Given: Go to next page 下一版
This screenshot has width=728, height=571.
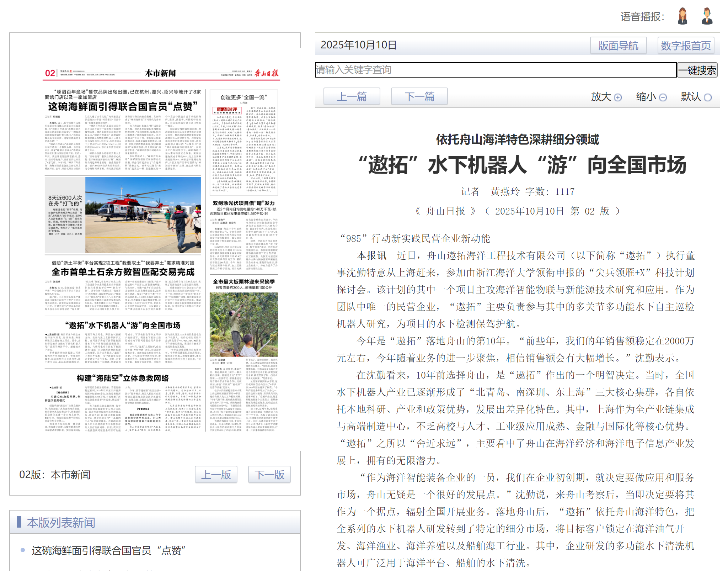Looking at the screenshot, I should pos(269,475).
